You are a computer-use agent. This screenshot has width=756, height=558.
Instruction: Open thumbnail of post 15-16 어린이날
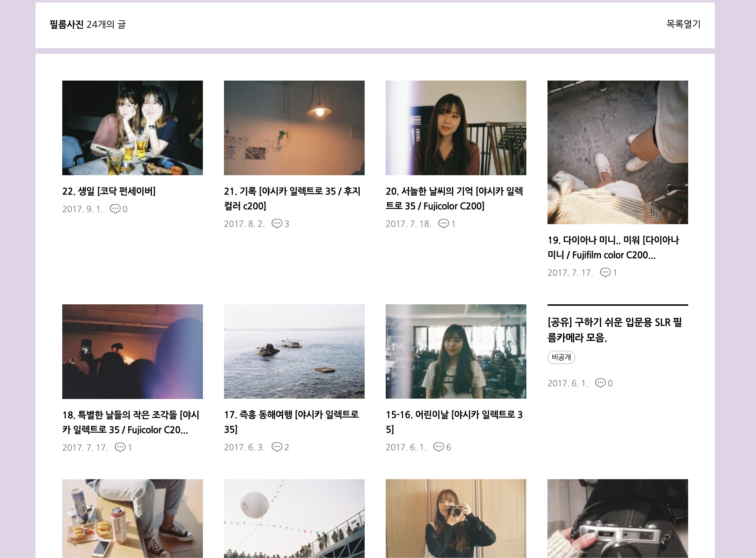456,351
